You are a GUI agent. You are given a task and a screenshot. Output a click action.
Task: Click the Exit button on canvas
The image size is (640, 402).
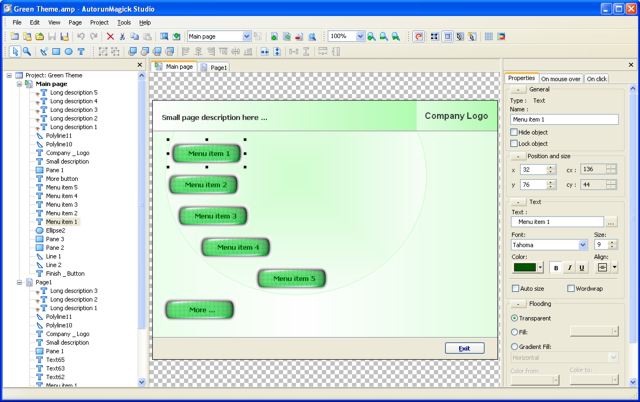pyautogui.click(x=464, y=348)
